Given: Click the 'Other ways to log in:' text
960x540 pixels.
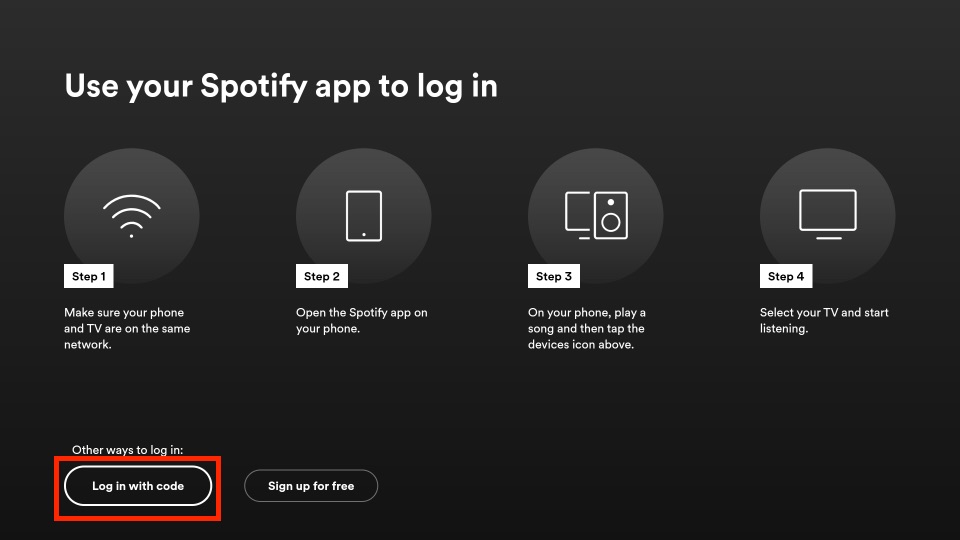Looking at the screenshot, I should [x=127, y=449].
